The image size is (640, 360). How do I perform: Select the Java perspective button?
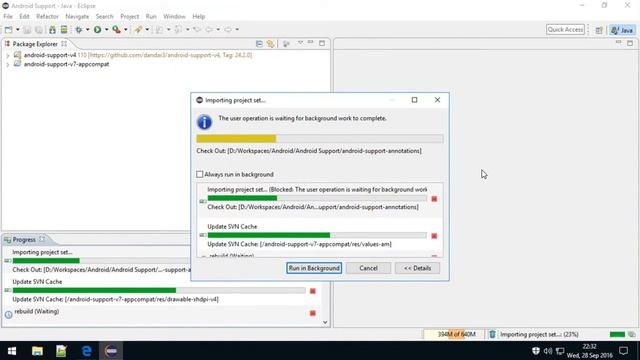(622, 30)
